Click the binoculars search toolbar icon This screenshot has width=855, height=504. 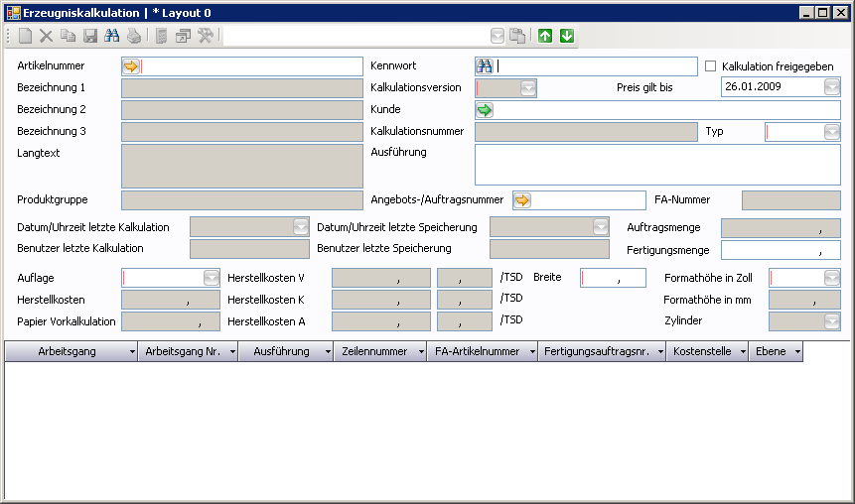(x=112, y=36)
